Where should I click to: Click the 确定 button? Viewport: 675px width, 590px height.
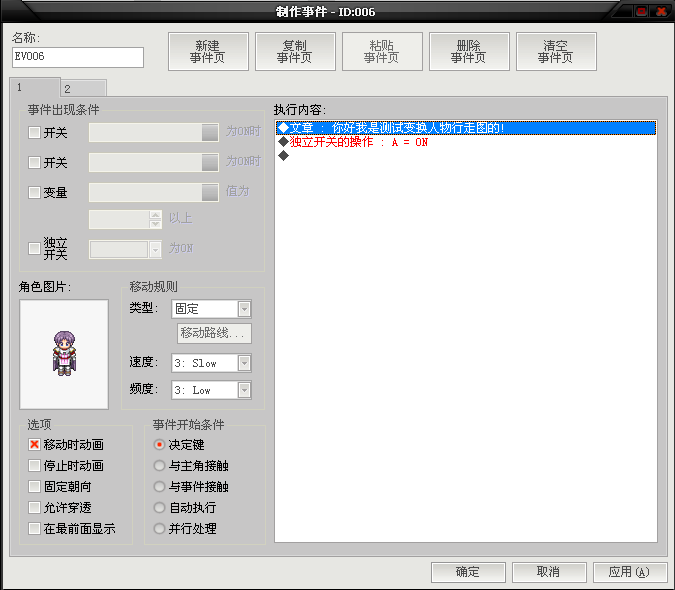pyautogui.click(x=468, y=572)
